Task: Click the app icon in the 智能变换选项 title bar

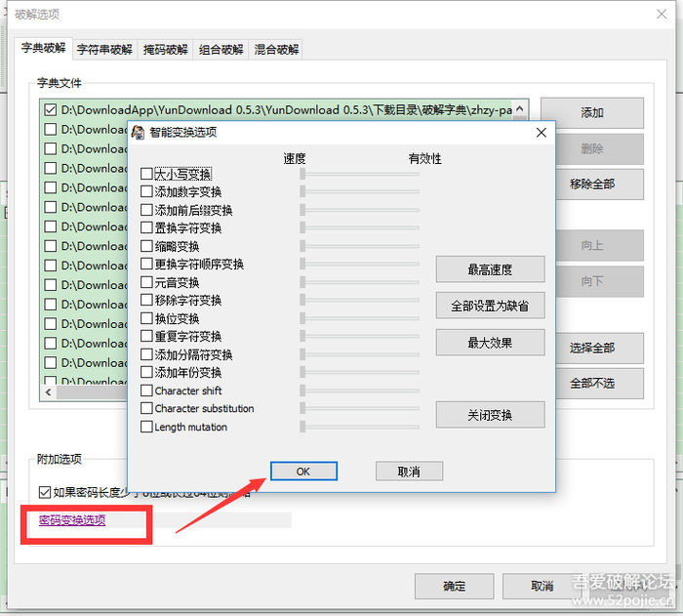Action: pos(139,133)
